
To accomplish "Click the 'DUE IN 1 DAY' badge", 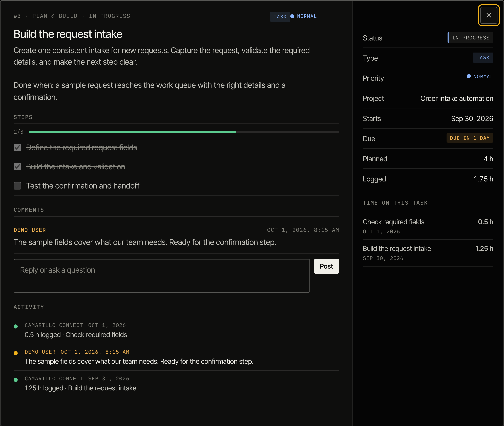I will 470,138.
